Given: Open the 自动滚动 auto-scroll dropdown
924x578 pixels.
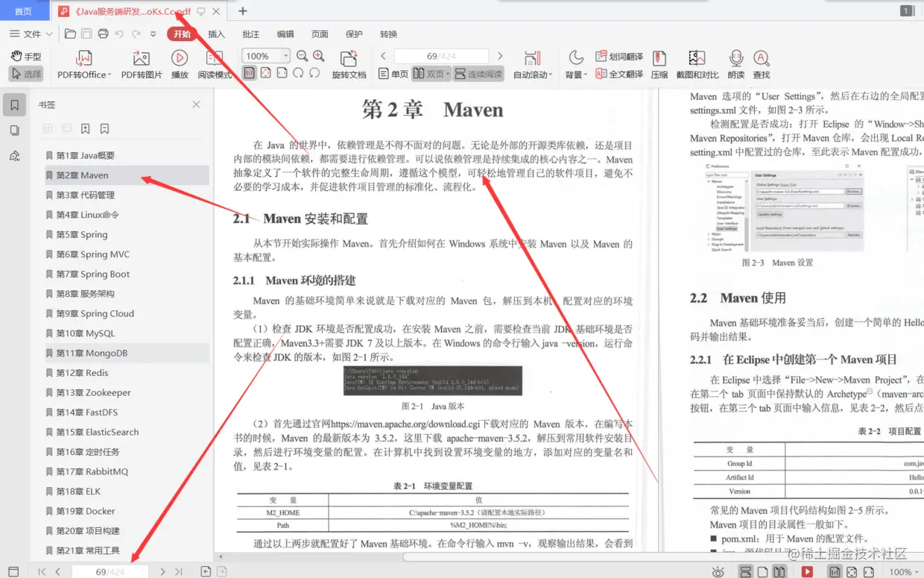Looking at the screenshot, I should point(533,64).
